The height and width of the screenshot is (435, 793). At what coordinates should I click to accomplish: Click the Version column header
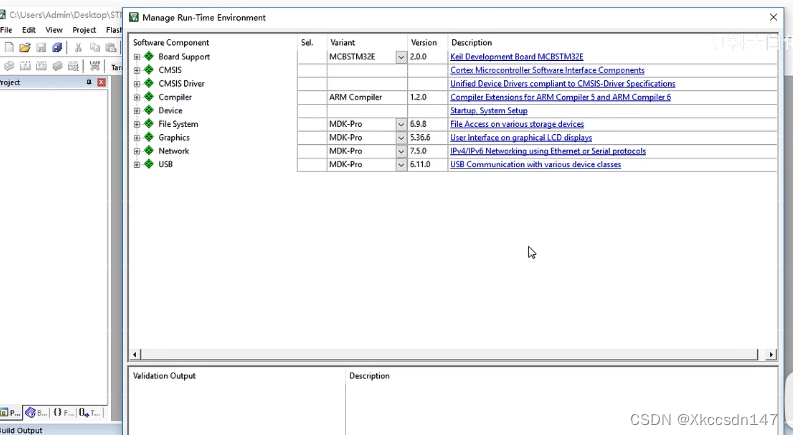(423, 42)
